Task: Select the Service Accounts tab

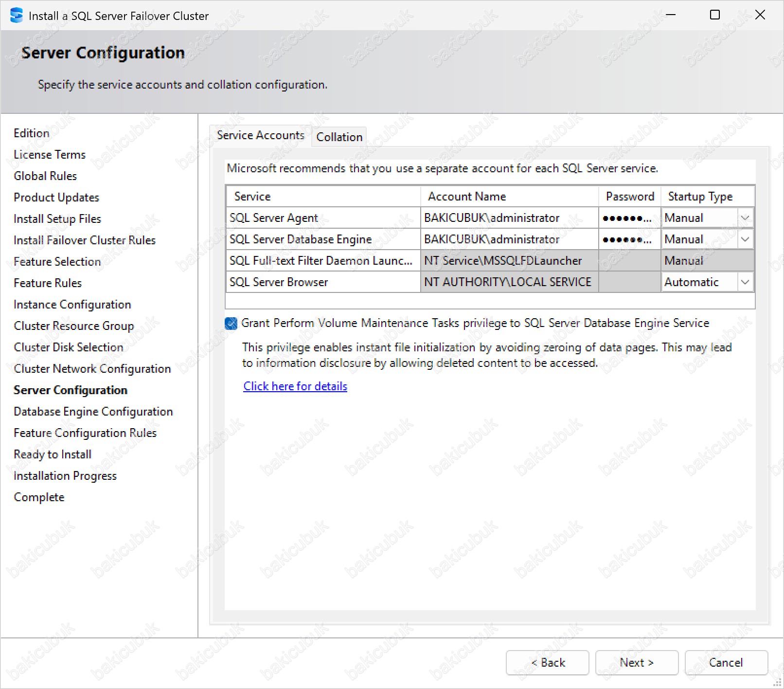Action: tap(260, 135)
